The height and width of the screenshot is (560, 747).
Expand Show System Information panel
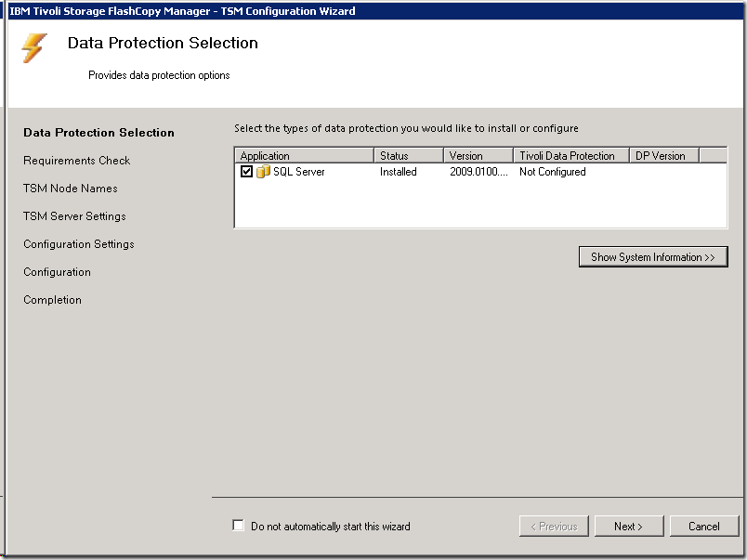tap(652, 257)
